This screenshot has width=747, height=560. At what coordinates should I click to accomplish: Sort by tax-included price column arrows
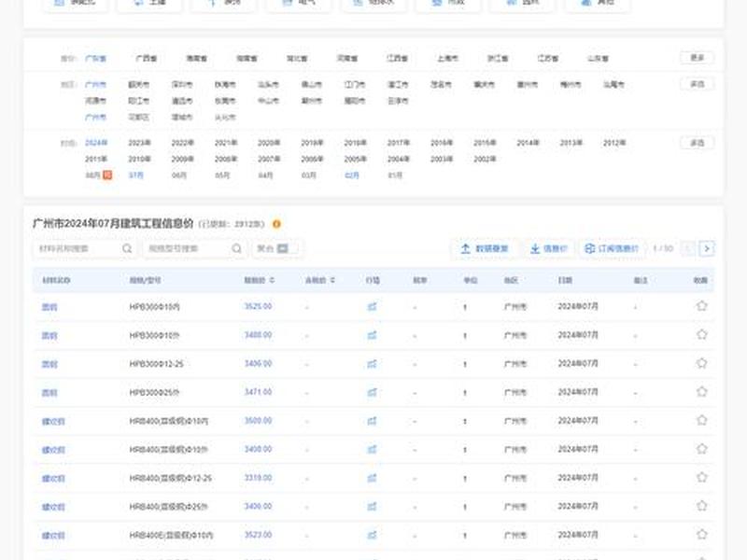click(332, 281)
